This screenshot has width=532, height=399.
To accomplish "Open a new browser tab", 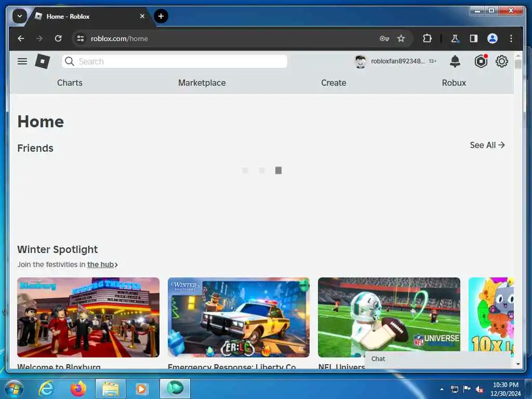I will point(161,16).
